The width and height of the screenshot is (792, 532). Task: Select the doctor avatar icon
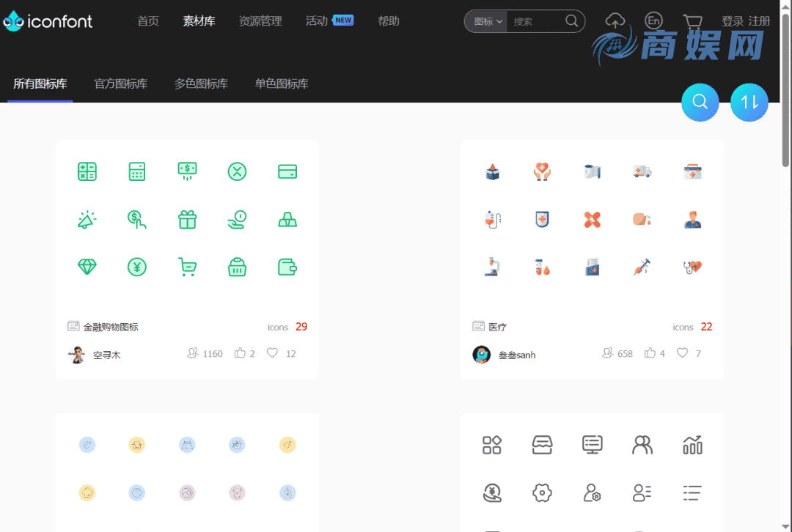tap(692, 220)
